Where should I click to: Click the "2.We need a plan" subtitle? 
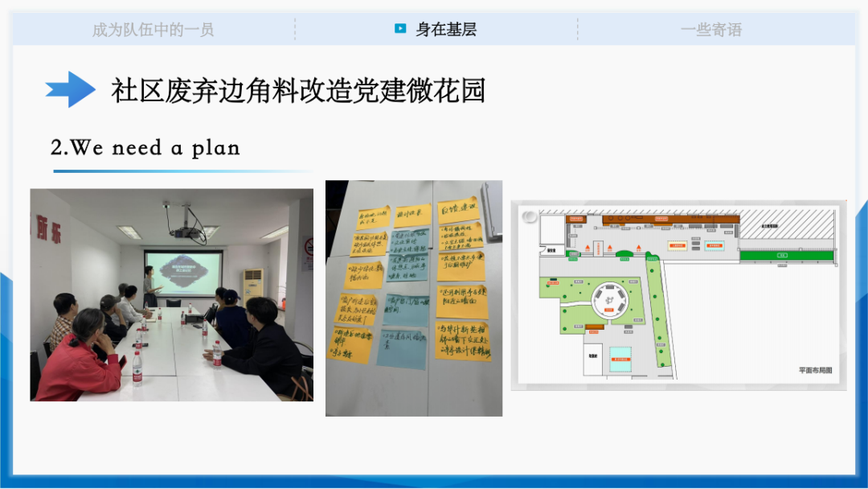click(x=145, y=147)
